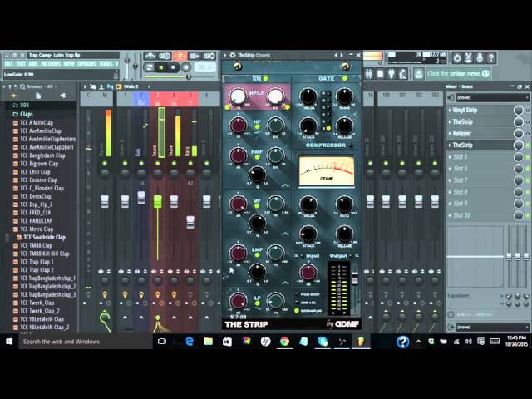Click the download content library icon

[419, 74]
